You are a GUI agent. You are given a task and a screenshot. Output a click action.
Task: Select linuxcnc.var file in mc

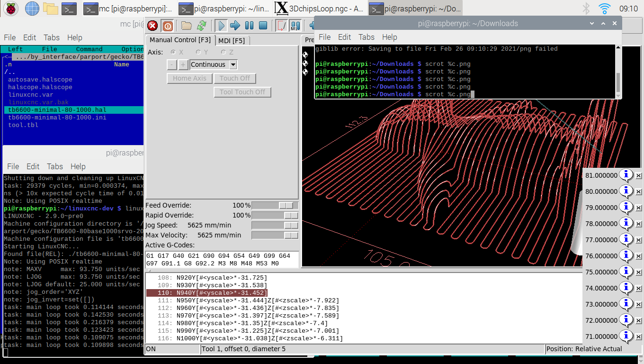click(31, 95)
